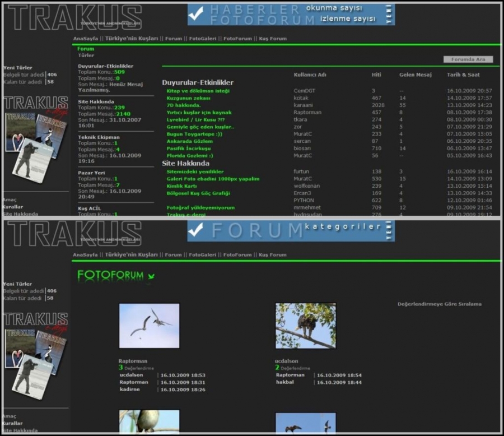Open the flying seagulls photo thumbnail
The height and width of the screenshot is (436, 504).
pos(149,326)
